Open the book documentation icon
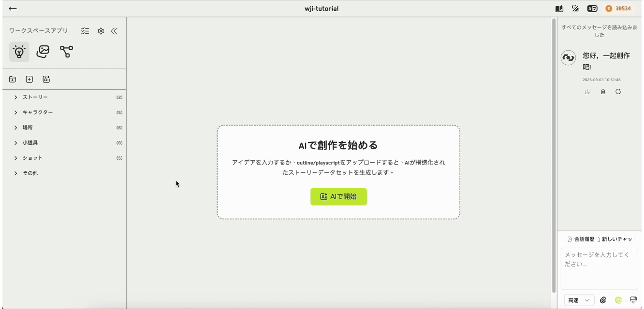 pyautogui.click(x=559, y=9)
